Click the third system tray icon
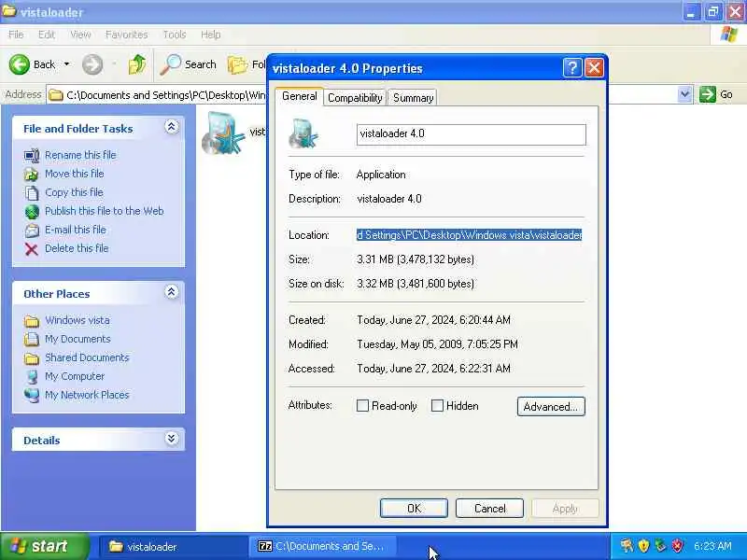The width and height of the screenshot is (747, 560). pyautogui.click(x=660, y=546)
